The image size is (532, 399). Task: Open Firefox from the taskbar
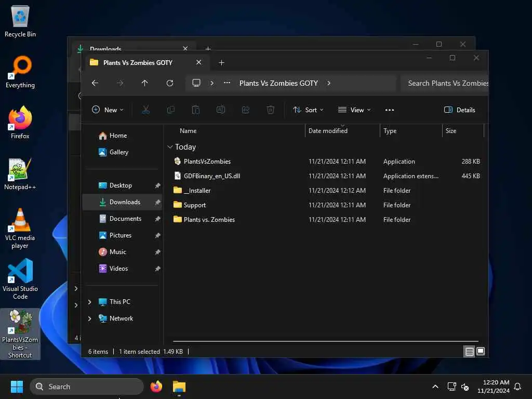pos(156,387)
